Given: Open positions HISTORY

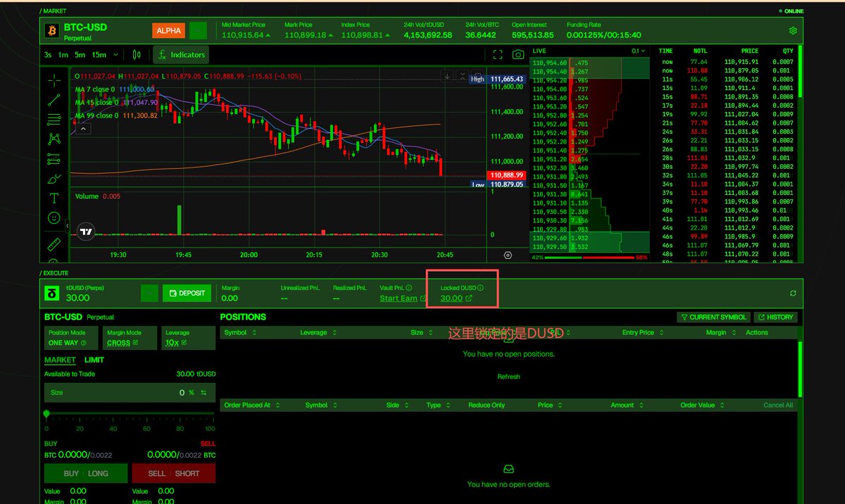Looking at the screenshot, I should click(775, 317).
